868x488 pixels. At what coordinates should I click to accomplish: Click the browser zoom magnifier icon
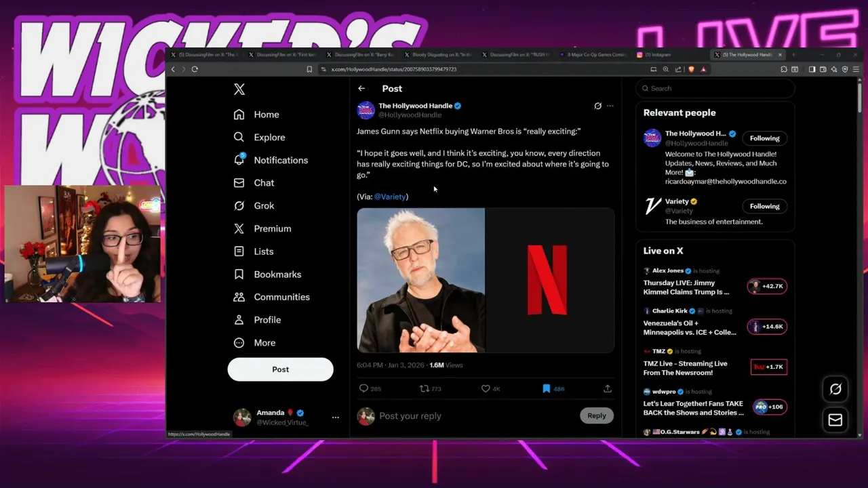pos(666,69)
